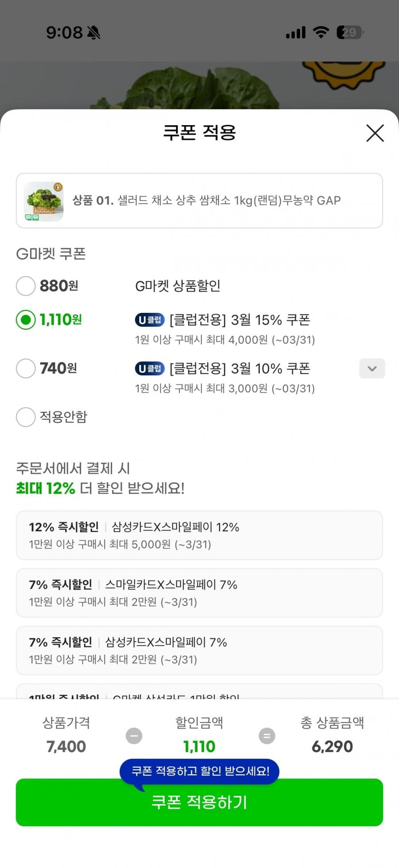Tap the battery indicator in status bar
This screenshot has height=868, width=399.
(x=349, y=32)
